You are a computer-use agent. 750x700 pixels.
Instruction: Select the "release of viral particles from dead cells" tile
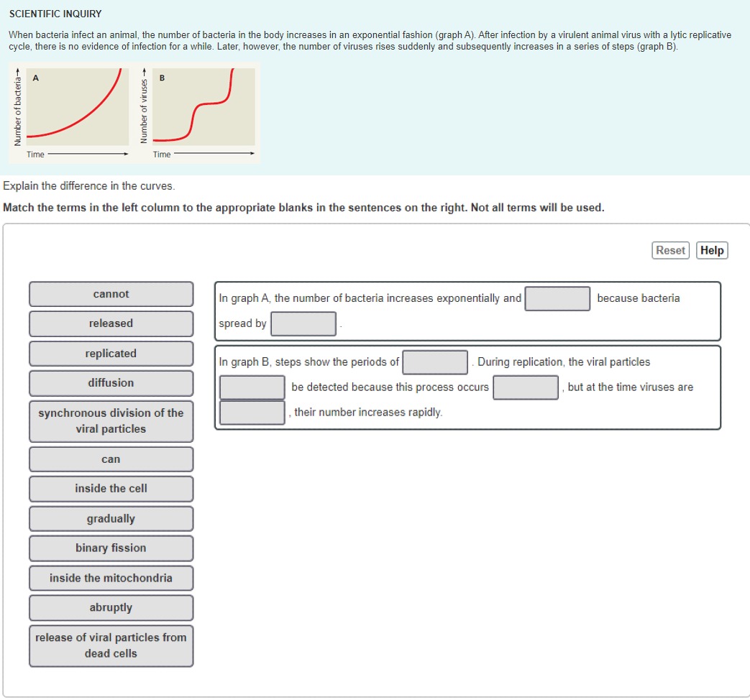[111, 645]
